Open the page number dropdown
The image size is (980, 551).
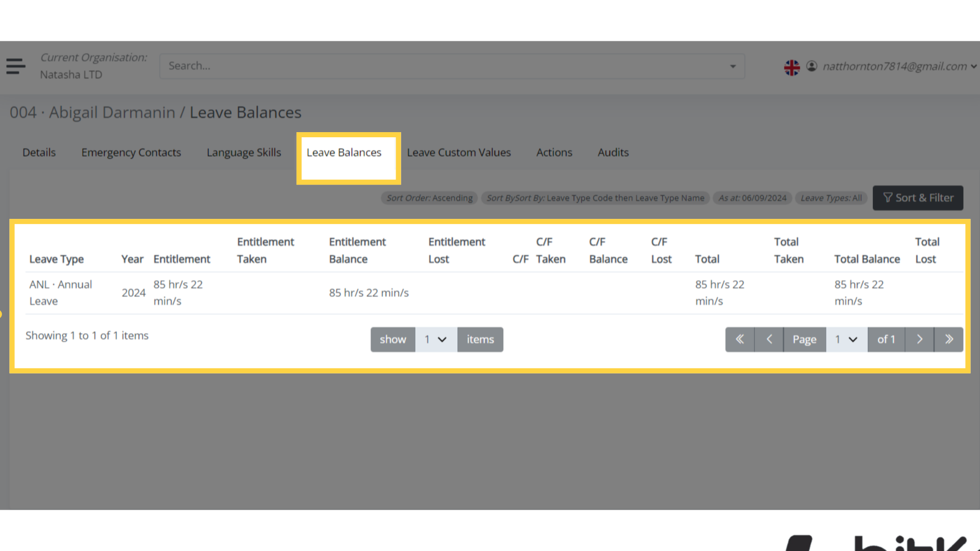pos(846,339)
